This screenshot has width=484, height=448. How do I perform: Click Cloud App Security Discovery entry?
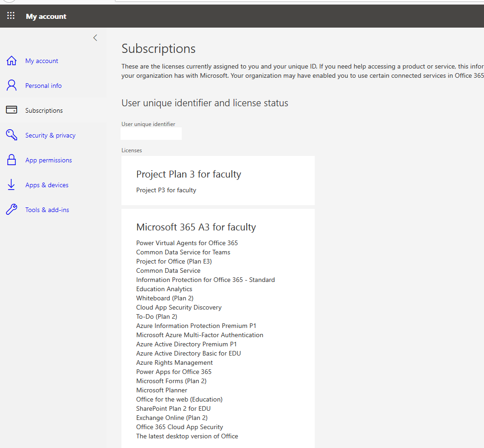(x=179, y=308)
